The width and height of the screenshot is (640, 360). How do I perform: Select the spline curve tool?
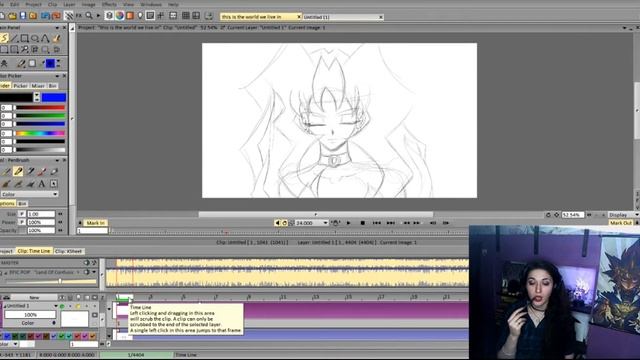(45, 38)
